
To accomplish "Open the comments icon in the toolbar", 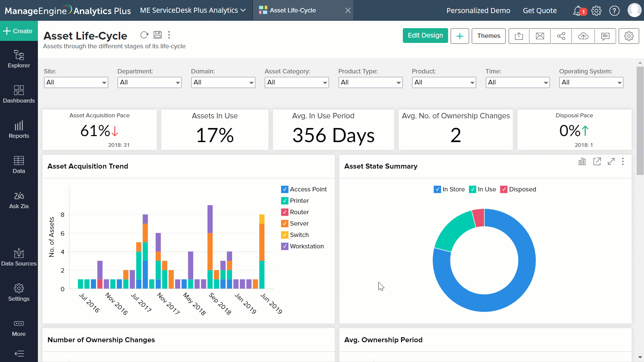I will (x=605, y=36).
